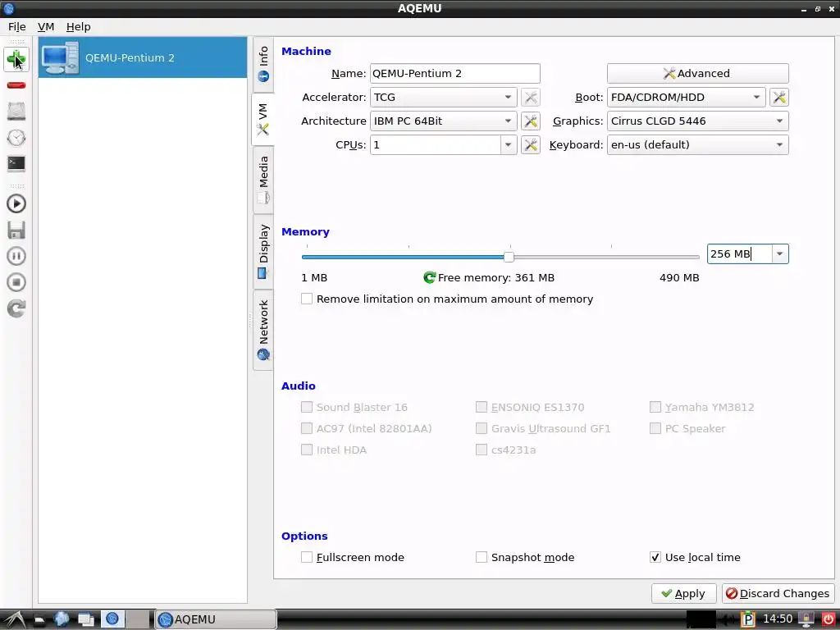Screen dimensions: 840x630
Task: Select the VM vertical tab
Action: tap(263, 119)
